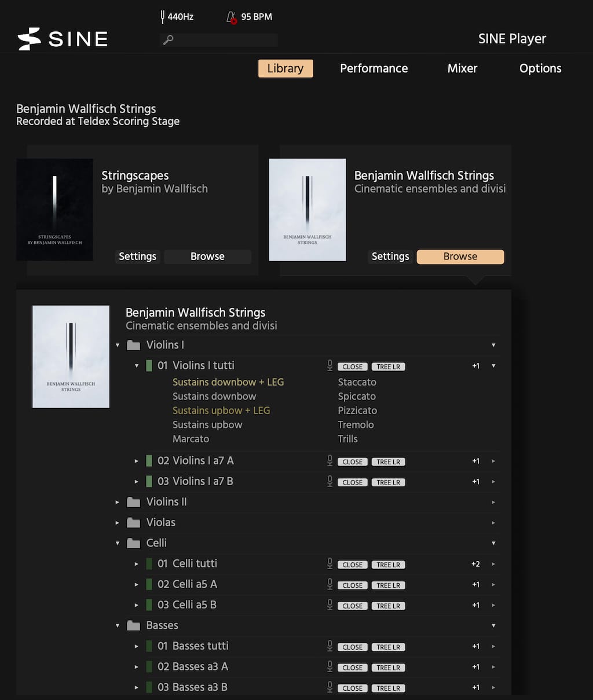Toggle CLOSE mic for 02 Violins I a7 A

352,462
